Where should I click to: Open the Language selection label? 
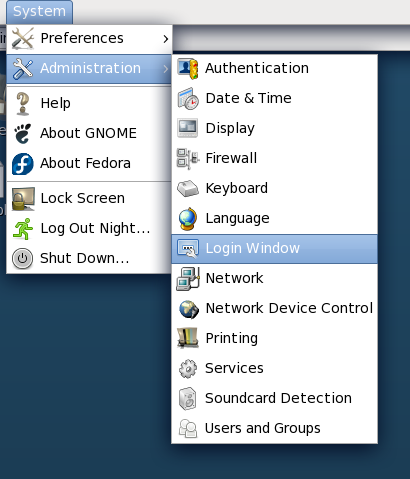(237, 219)
